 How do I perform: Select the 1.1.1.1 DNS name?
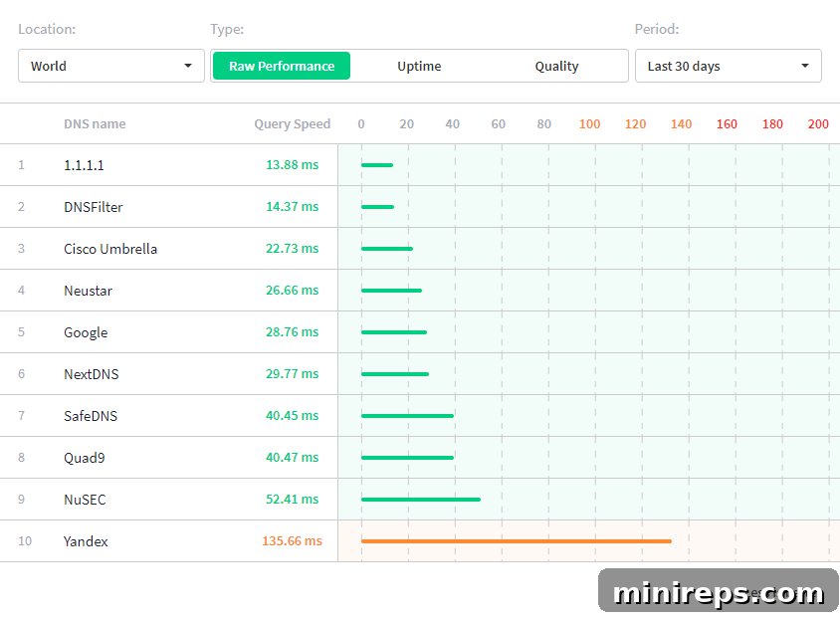point(85,165)
